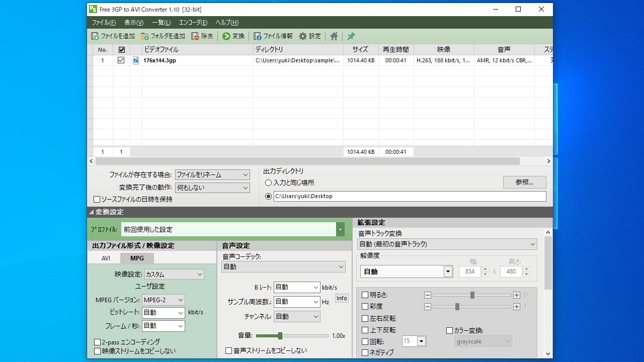Open the ヘルプ(H) menu
The image size is (644, 362).
(227, 23)
